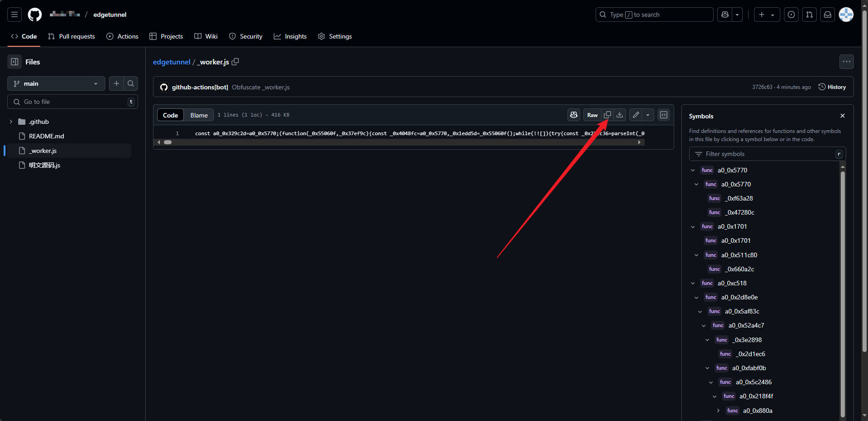Toggle the symbols panel icon
Image resolution: width=868 pixels, height=421 pixels.
coord(664,115)
